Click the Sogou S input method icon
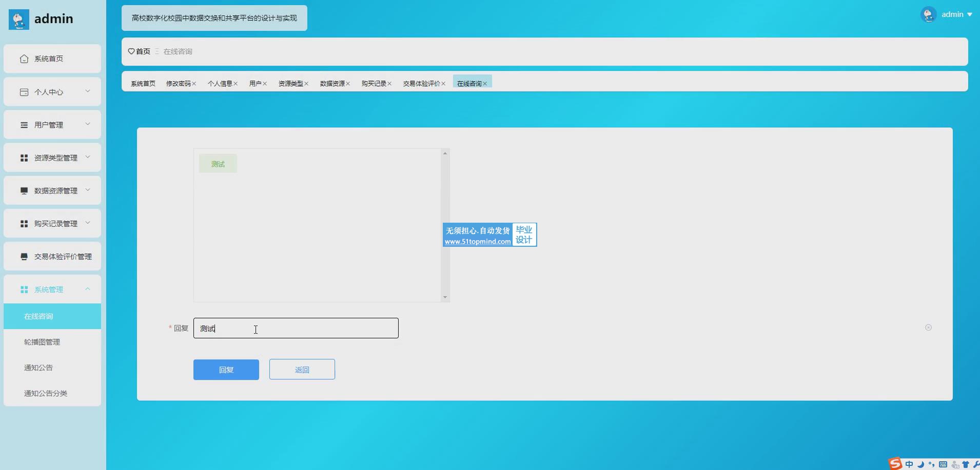 click(x=895, y=464)
